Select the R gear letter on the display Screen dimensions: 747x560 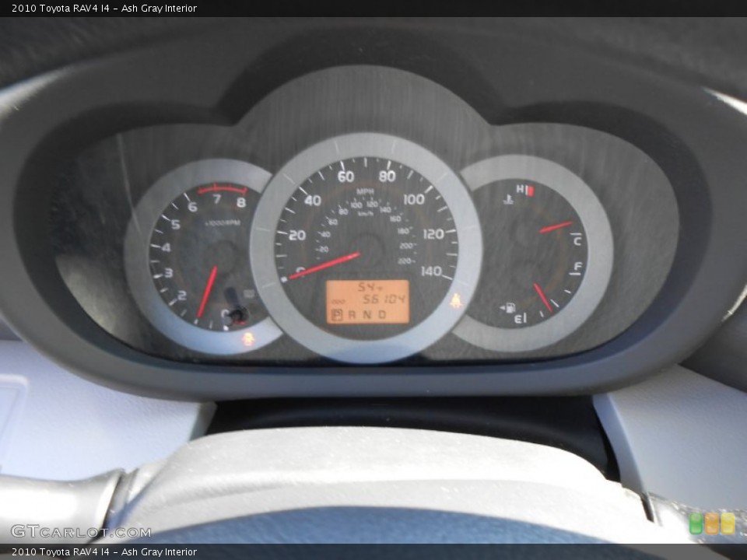352,315
